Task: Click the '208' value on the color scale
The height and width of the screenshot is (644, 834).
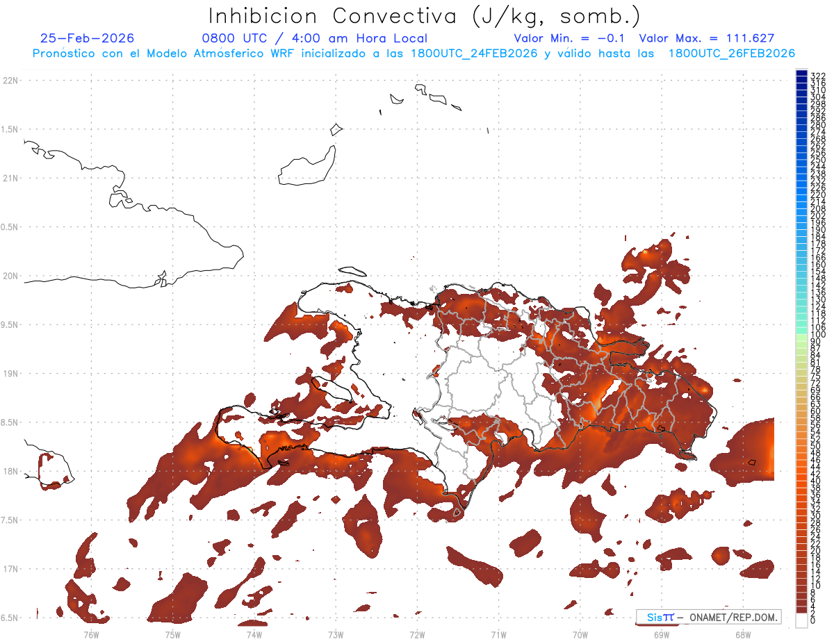Action: (818, 208)
